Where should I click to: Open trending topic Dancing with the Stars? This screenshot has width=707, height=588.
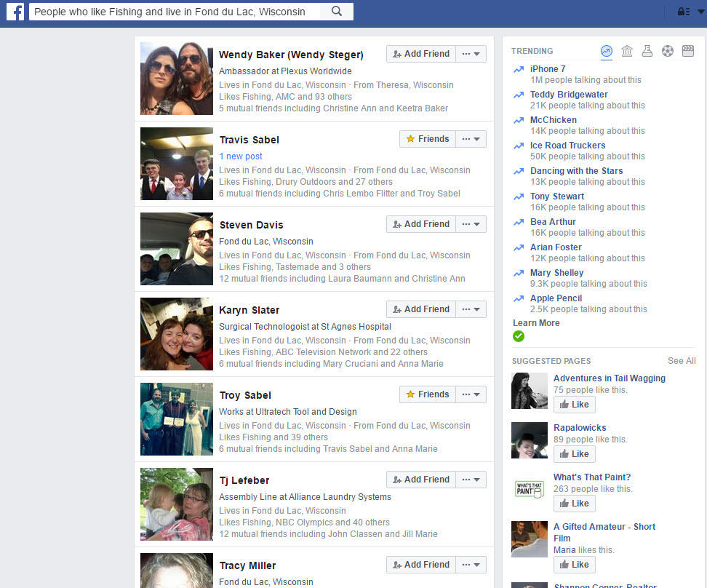576,171
